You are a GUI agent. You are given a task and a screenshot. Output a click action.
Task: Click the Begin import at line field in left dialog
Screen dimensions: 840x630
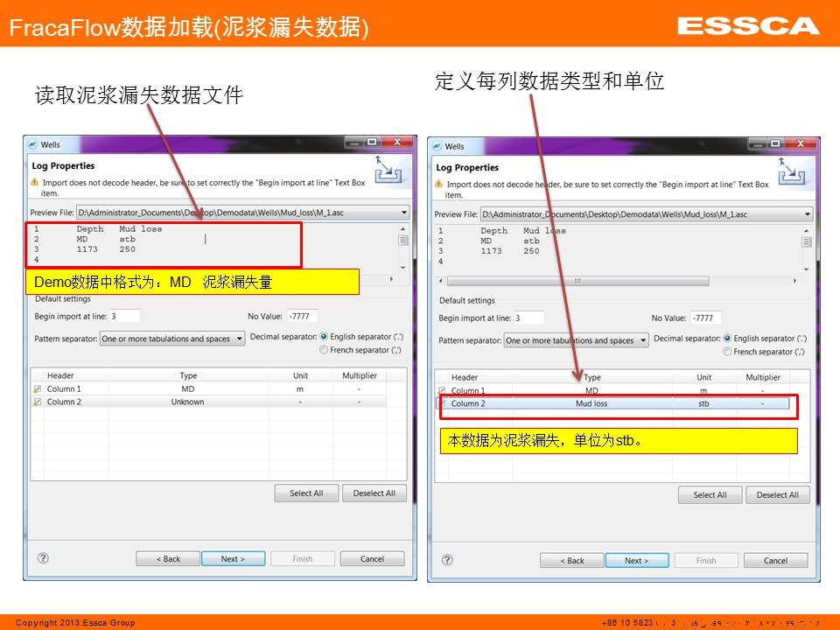click(124, 316)
